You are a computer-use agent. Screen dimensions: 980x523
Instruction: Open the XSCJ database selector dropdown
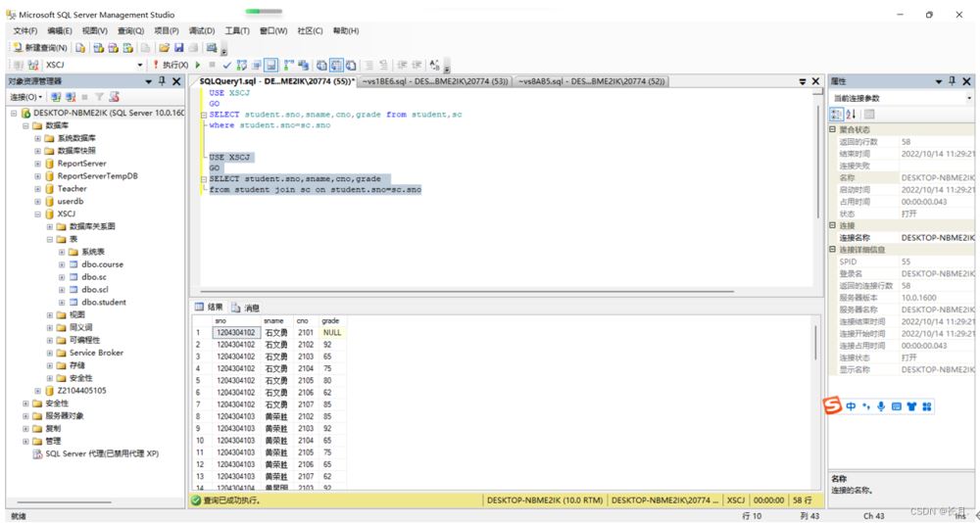pyautogui.click(x=140, y=65)
